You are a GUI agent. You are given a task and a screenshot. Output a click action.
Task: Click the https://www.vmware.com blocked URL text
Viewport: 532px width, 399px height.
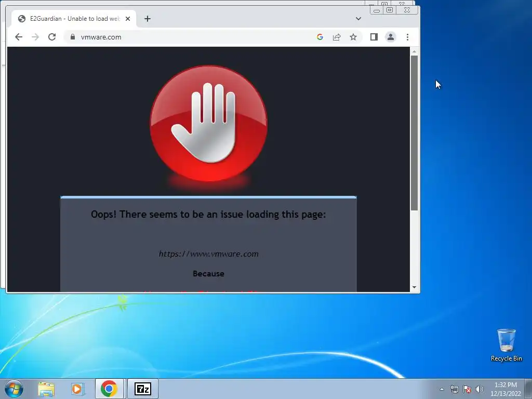[209, 254]
